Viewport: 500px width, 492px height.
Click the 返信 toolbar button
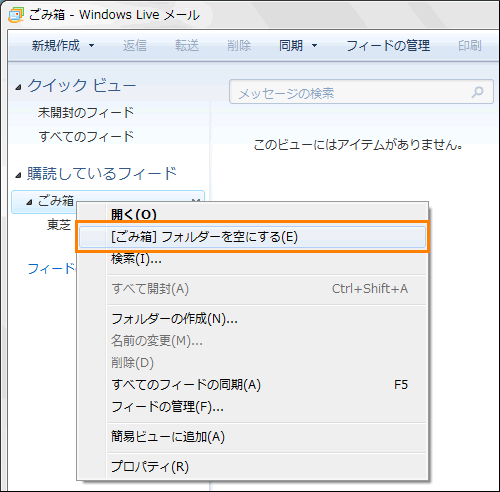pyautogui.click(x=135, y=46)
